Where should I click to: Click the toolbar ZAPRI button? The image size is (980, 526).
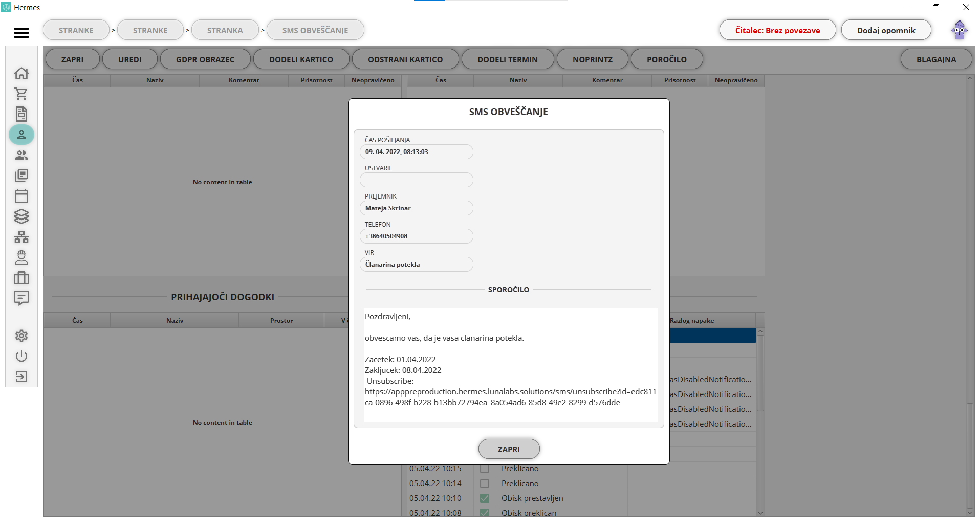point(72,59)
